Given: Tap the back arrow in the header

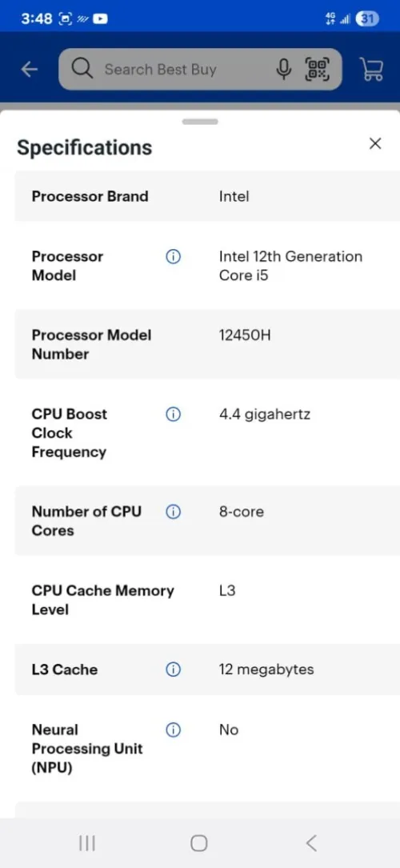Looking at the screenshot, I should point(30,69).
